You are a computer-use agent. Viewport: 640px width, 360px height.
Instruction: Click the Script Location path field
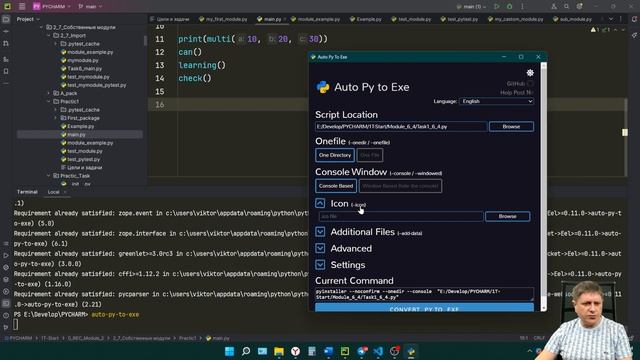401,127
